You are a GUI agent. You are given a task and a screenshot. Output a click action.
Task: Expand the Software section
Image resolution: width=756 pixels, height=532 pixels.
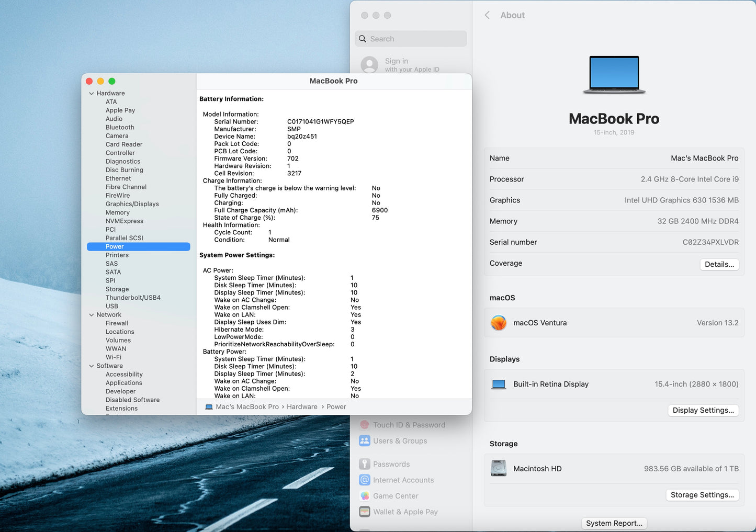[91, 366]
